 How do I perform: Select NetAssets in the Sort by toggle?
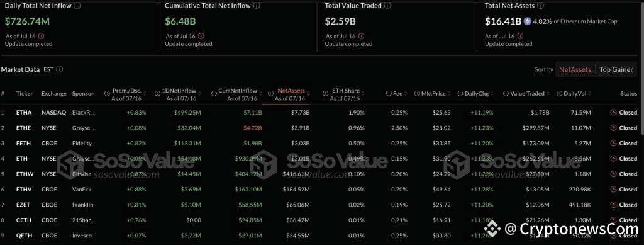(575, 69)
